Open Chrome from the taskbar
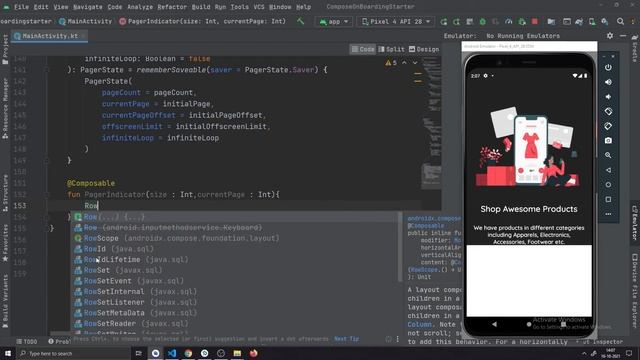Image resolution: width=640 pixels, height=360 pixels. [188, 353]
